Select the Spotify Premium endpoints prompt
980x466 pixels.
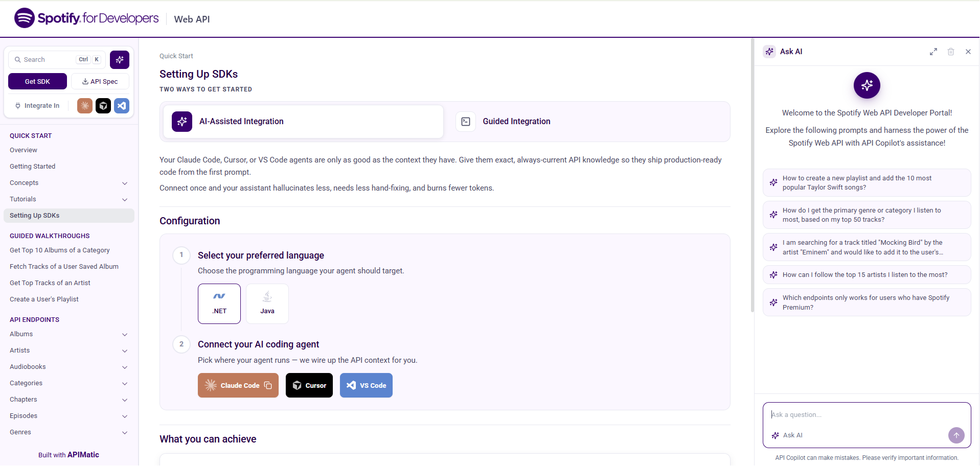[x=867, y=302]
